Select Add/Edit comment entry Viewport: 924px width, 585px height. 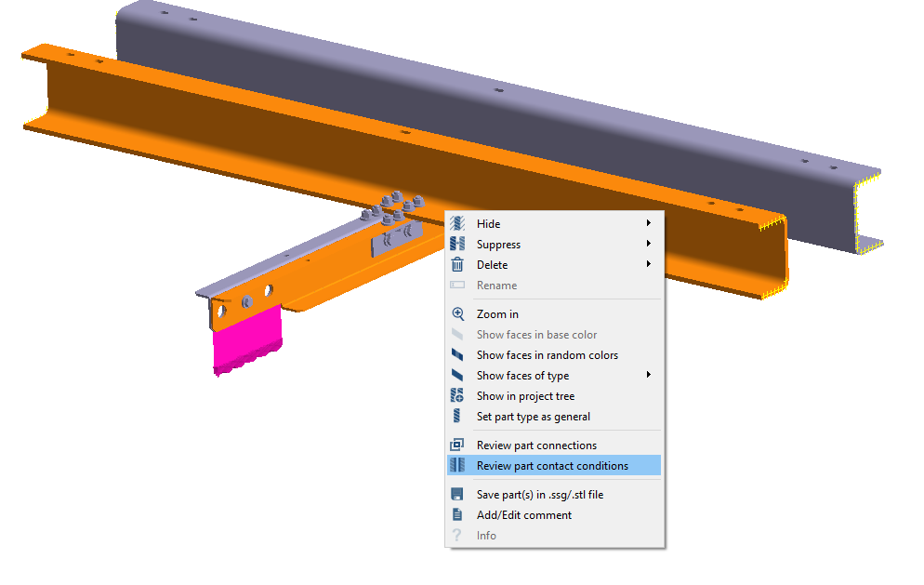pos(554,515)
